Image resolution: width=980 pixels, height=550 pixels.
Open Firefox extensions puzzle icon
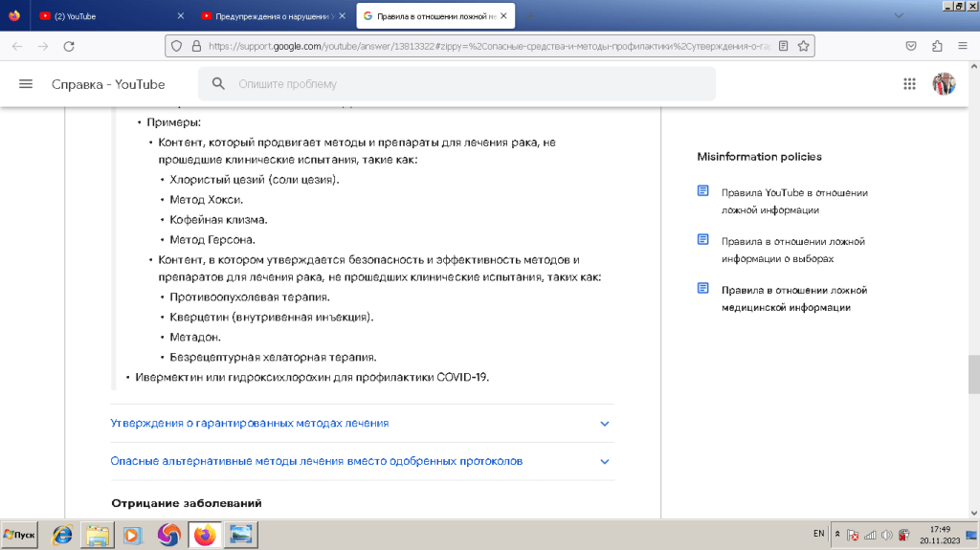[x=937, y=46]
